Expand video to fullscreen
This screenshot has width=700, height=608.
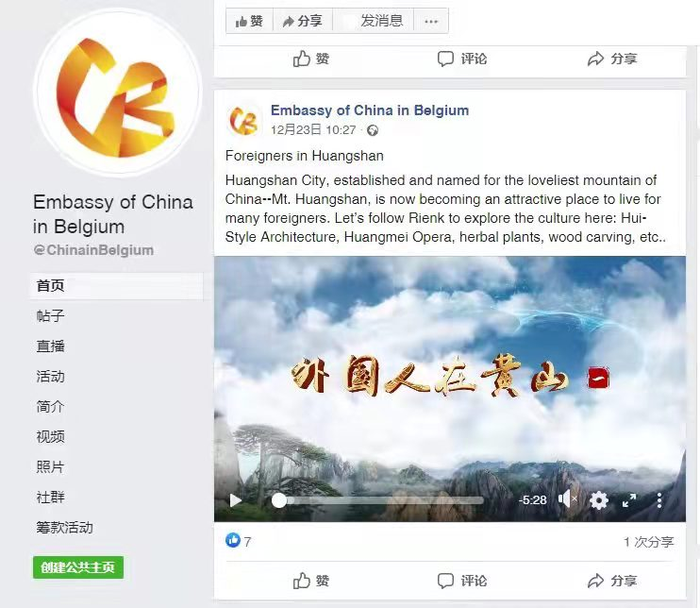(629, 500)
